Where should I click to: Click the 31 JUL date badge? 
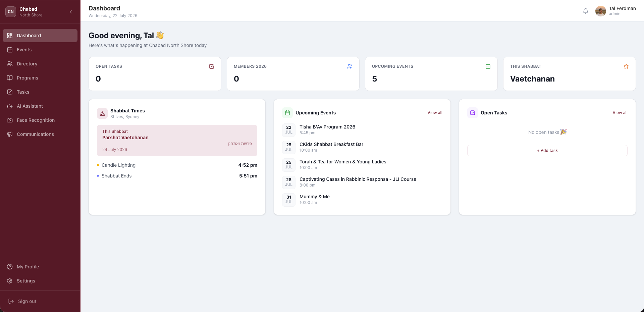(289, 200)
